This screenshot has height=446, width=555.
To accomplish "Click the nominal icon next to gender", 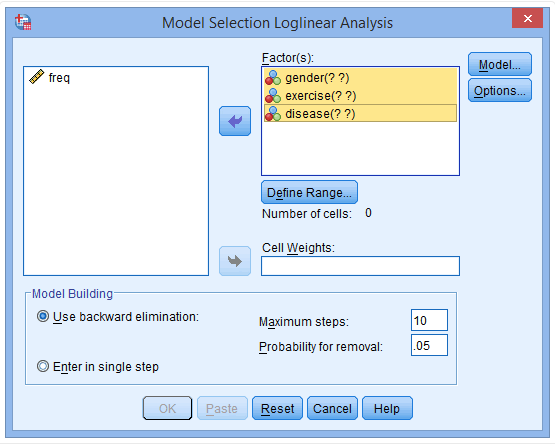I will [273, 78].
